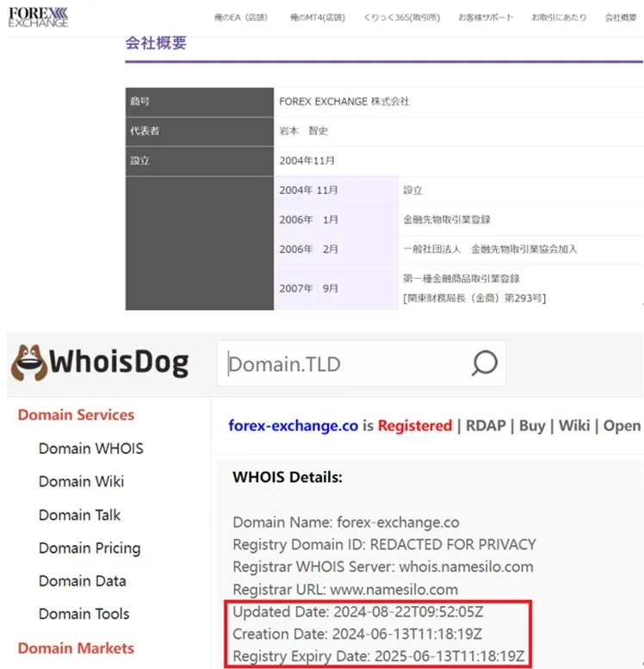The width and height of the screenshot is (644, 669).
Task: Select the 商号 header cell
Action: pyautogui.click(x=199, y=102)
